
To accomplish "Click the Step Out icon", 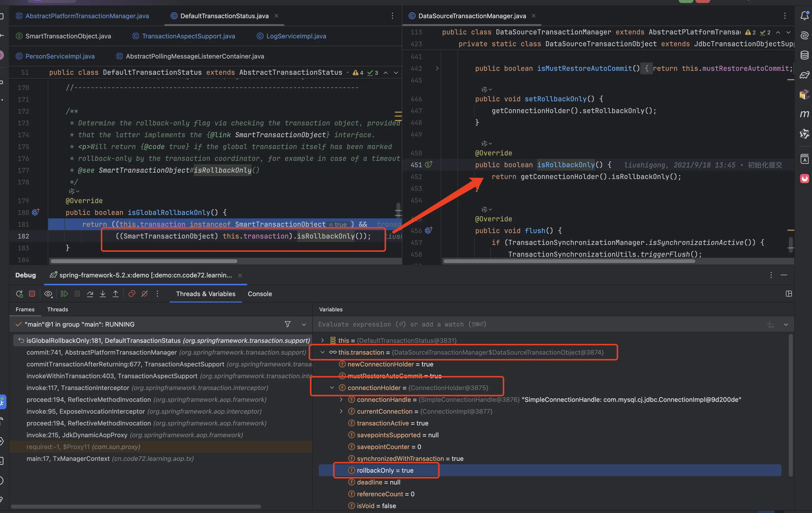I will 115,294.
